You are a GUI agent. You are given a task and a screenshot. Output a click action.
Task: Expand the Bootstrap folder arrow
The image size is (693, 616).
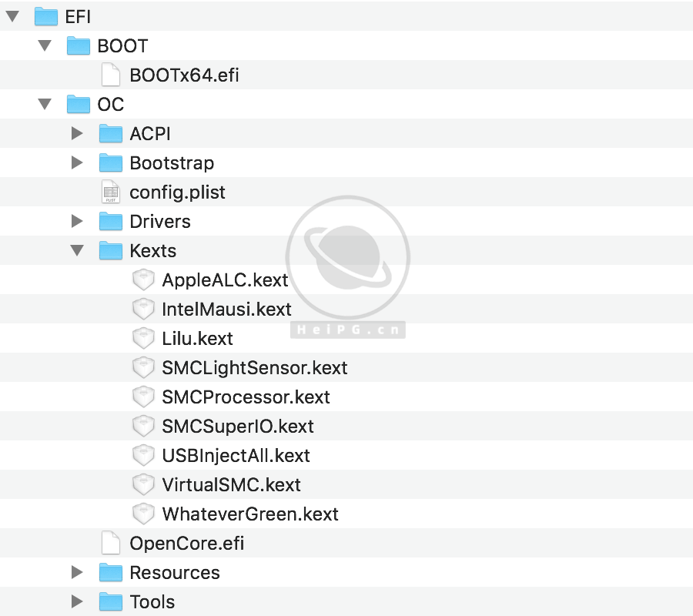(x=77, y=162)
